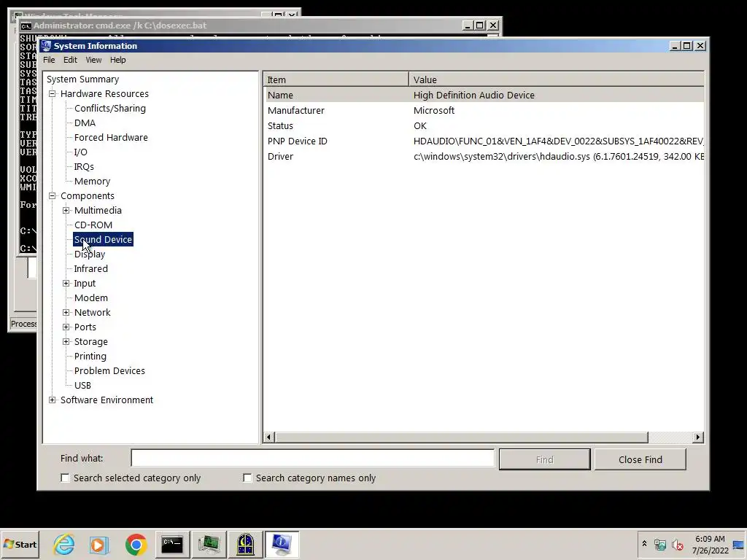Enable Search category names only
This screenshot has width=747, height=560.
[247, 478]
